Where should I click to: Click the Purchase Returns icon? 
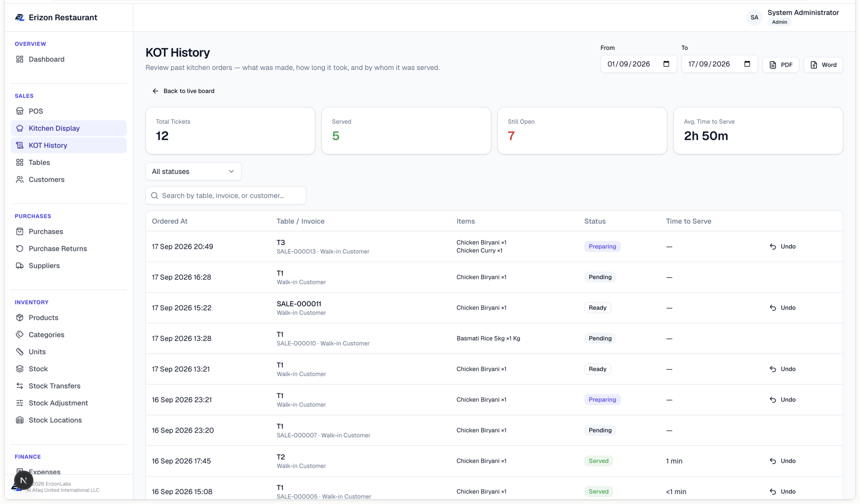pos(20,249)
